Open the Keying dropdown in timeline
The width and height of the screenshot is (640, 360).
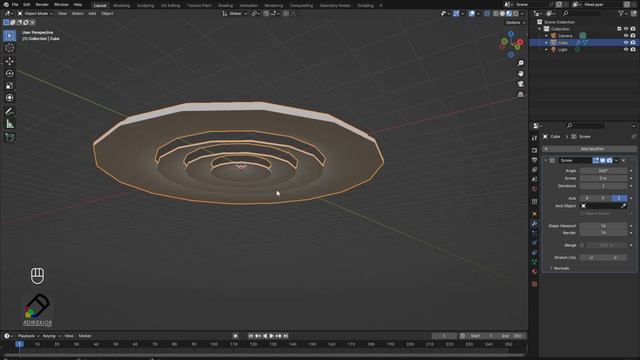tap(51, 336)
